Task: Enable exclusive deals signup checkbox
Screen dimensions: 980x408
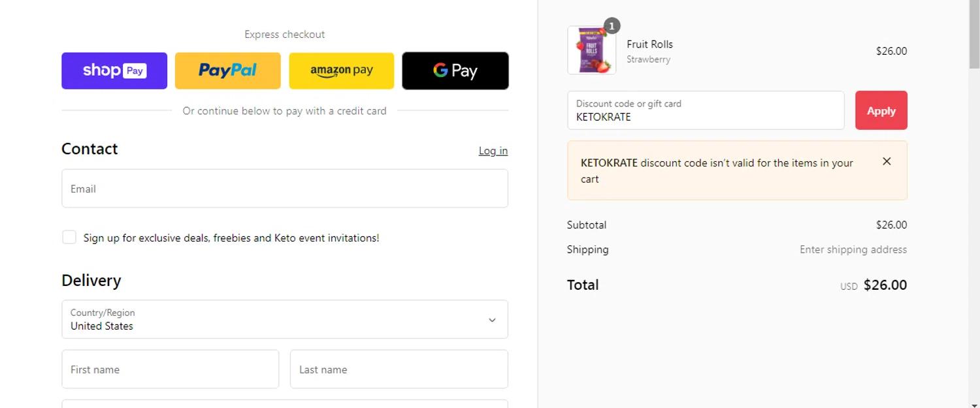Action: click(x=69, y=237)
